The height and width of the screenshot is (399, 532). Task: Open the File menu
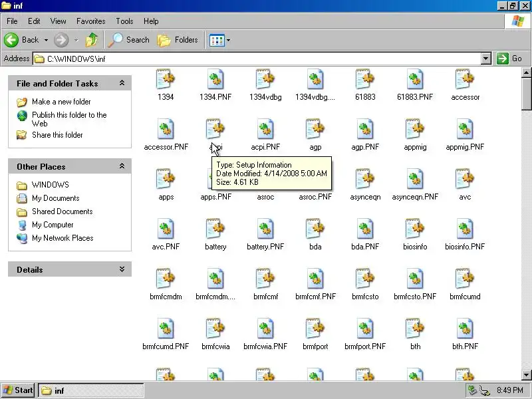12,21
